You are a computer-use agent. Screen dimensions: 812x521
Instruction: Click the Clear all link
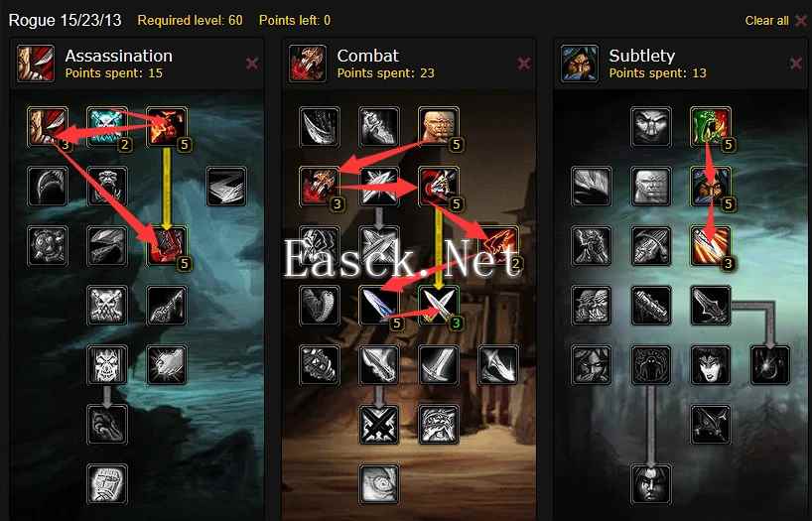766,21
